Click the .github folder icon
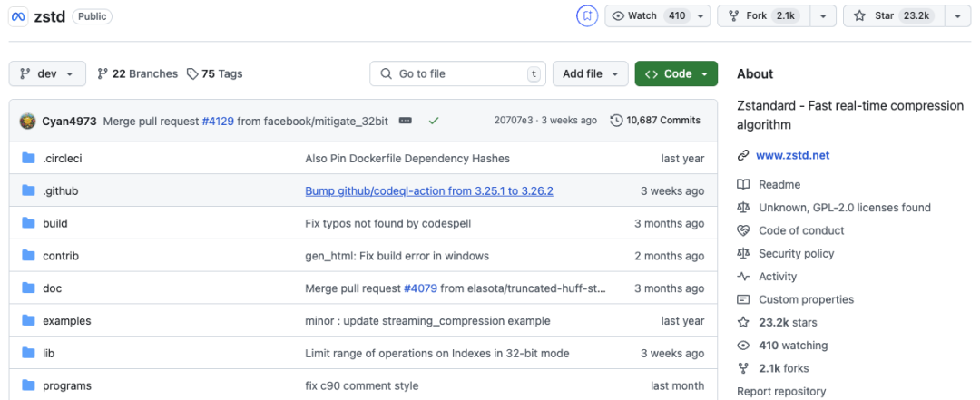Screen dimensions: 980x400 point(28,190)
